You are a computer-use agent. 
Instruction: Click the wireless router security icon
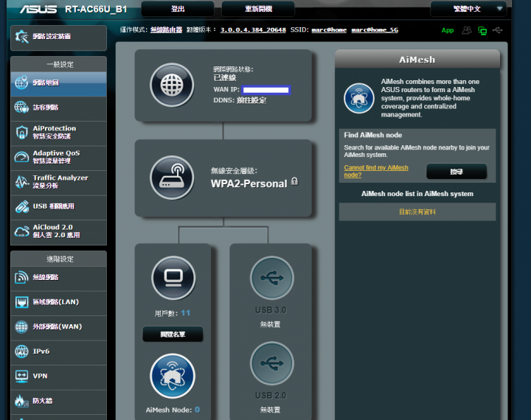[172, 178]
